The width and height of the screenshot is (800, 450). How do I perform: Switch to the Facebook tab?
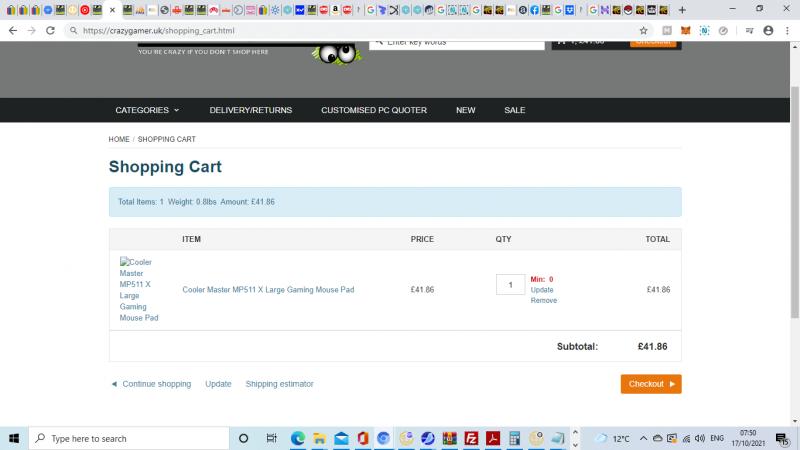point(534,10)
